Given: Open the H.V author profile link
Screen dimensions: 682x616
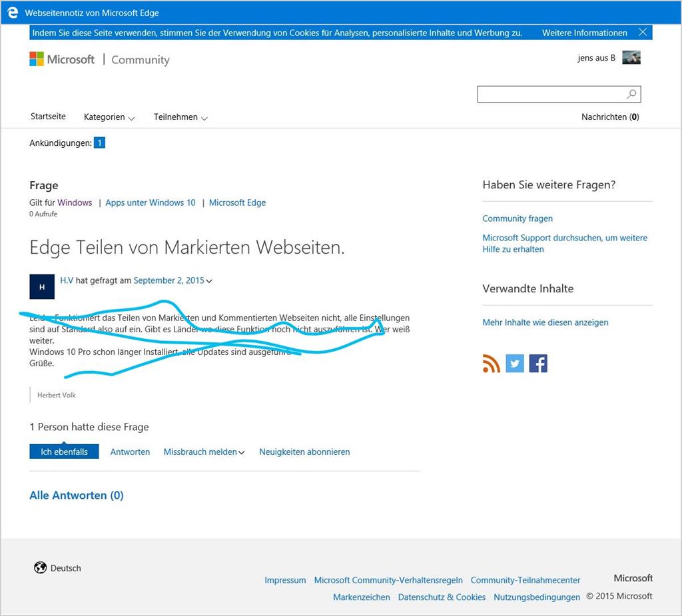Looking at the screenshot, I should [x=67, y=280].
